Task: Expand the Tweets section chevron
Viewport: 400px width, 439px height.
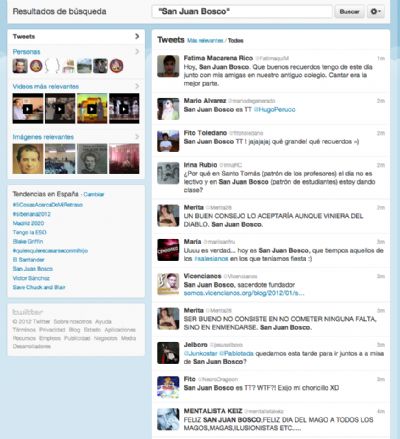Action: click(137, 36)
